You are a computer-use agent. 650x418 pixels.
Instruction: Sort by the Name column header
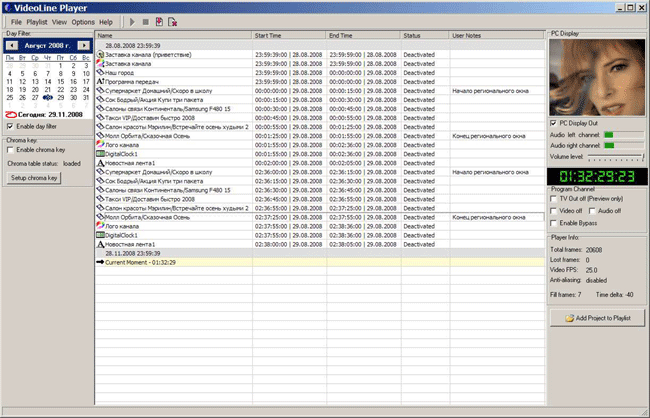click(x=173, y=36)
